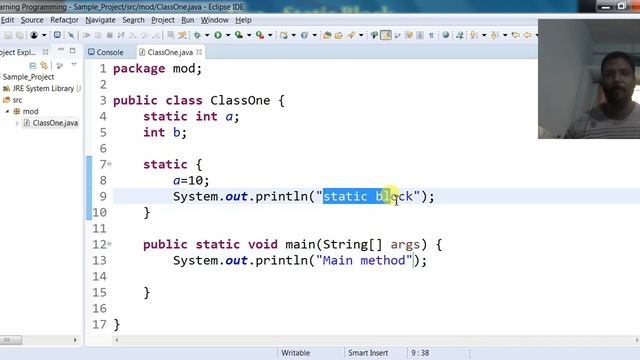
Task: Open the Next Annotation dropdown
Action: click(x=484, y=36)
